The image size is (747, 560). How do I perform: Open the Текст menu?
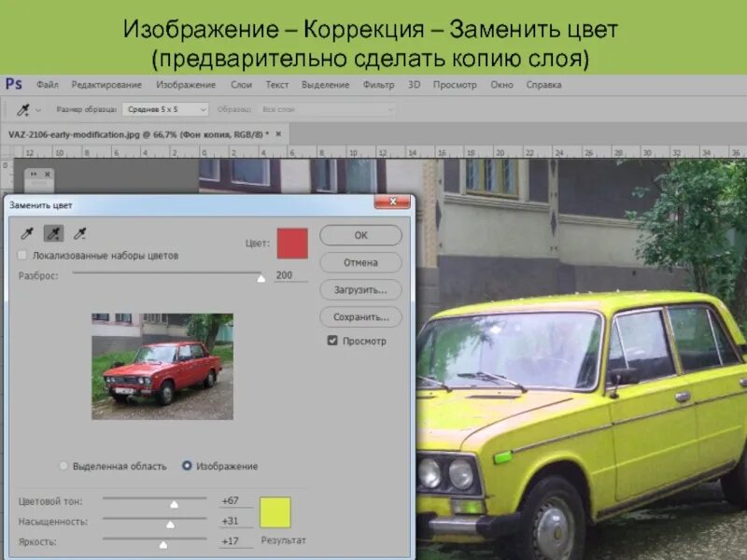(276, 85)
